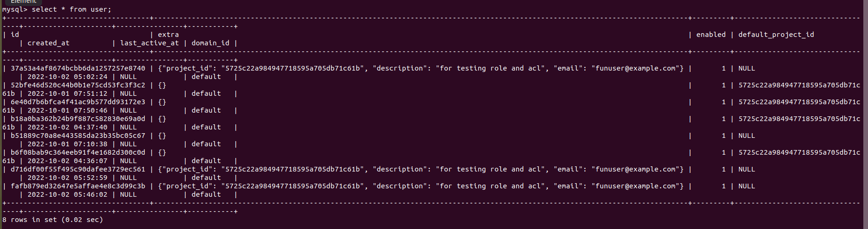Click the "extra" column header
The height and width of the screenshot is (229, 868).
tap(168, 35)
